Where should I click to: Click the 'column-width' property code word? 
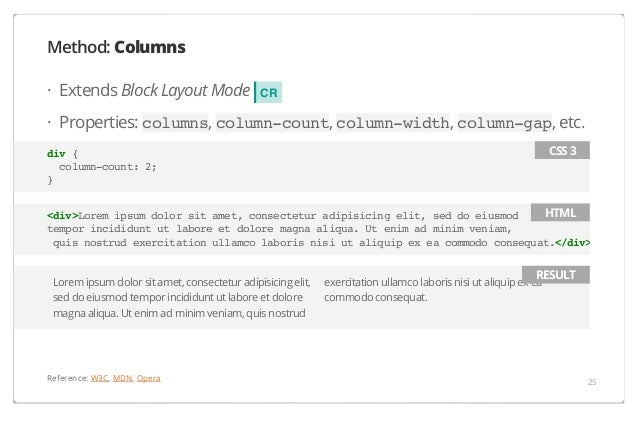coord(393,123)
